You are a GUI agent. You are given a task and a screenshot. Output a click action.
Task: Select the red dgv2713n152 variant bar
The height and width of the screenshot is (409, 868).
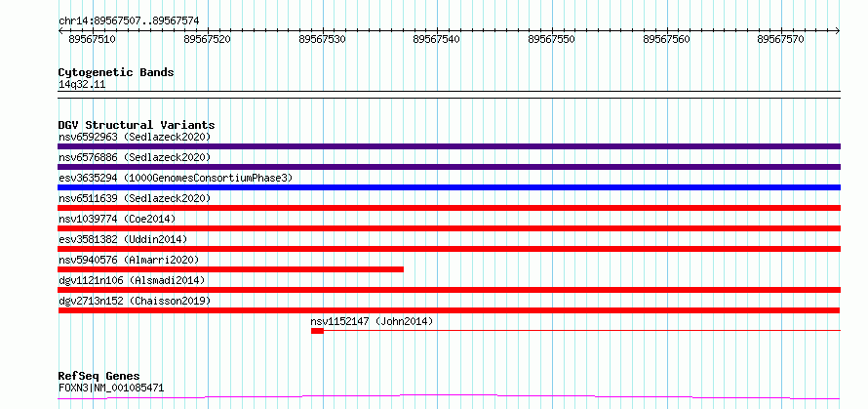click(449, 310)
